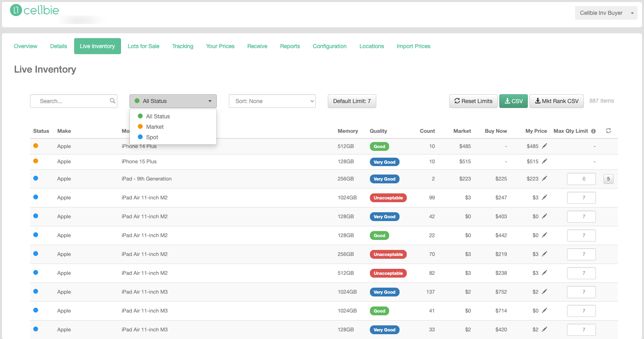
Task: Click the refresh icon in table header
Action: tap(608, 131)
